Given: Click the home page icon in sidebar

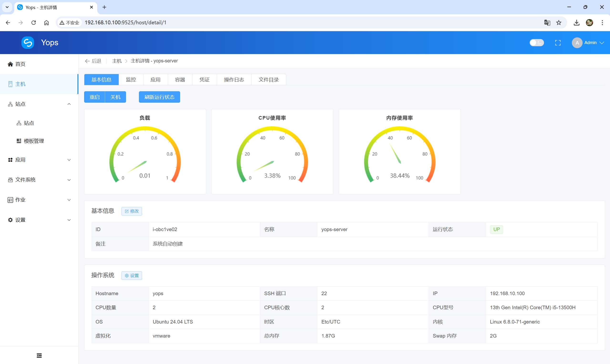Looking at the screenshot, I should pyautogui.click(x=10, y=64).
